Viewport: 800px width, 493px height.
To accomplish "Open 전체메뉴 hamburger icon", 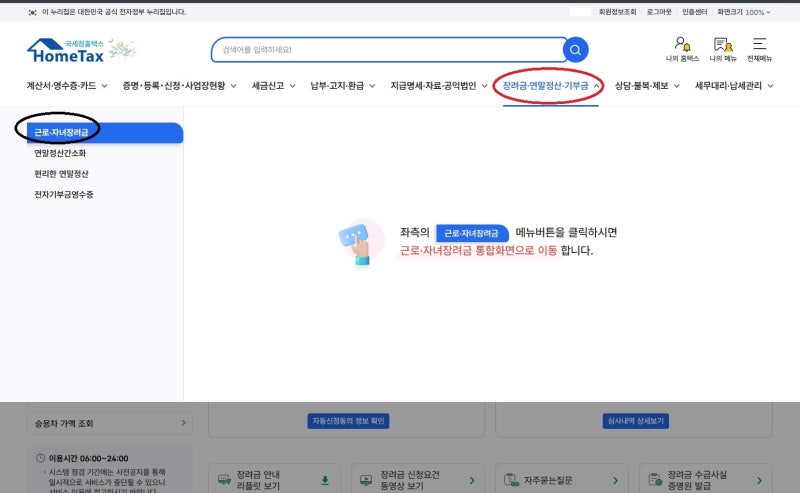I will point(759,49).
